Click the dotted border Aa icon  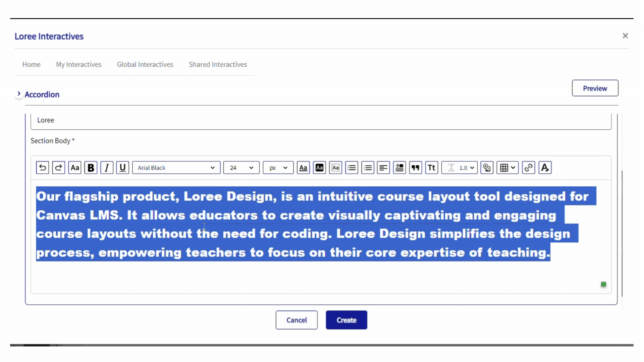pyautogui.click(x=335, y=168)
